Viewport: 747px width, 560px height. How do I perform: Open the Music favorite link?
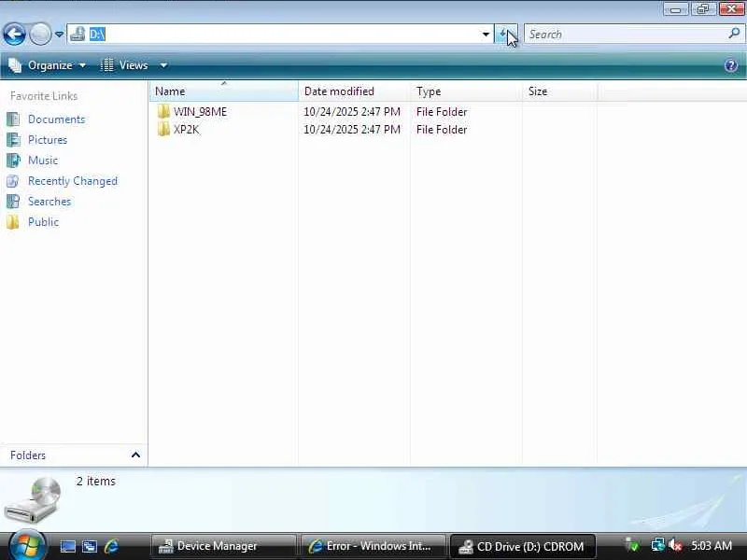coord(43,160)
